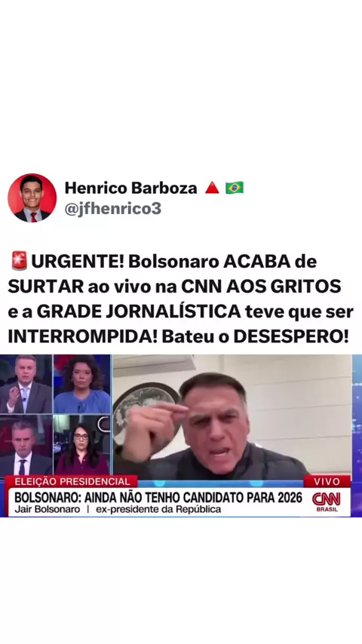Screen dimensions: 362x644
Task: Click GRADE JORNALÍSTICA in the post text
Action: tap(139, 311)
